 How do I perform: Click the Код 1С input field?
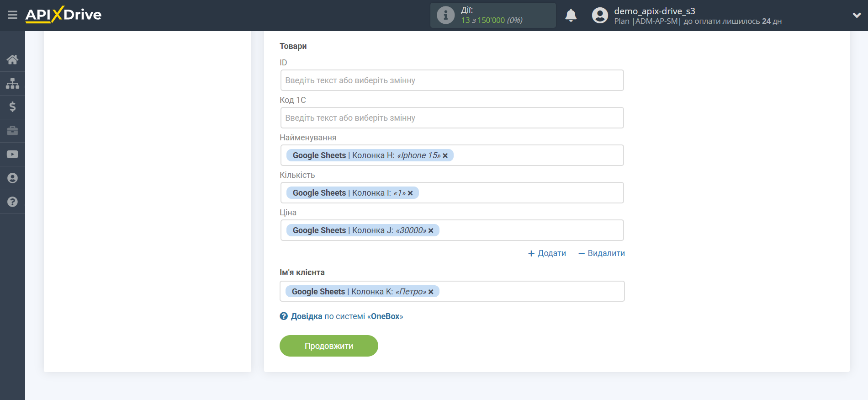[452, 118]
